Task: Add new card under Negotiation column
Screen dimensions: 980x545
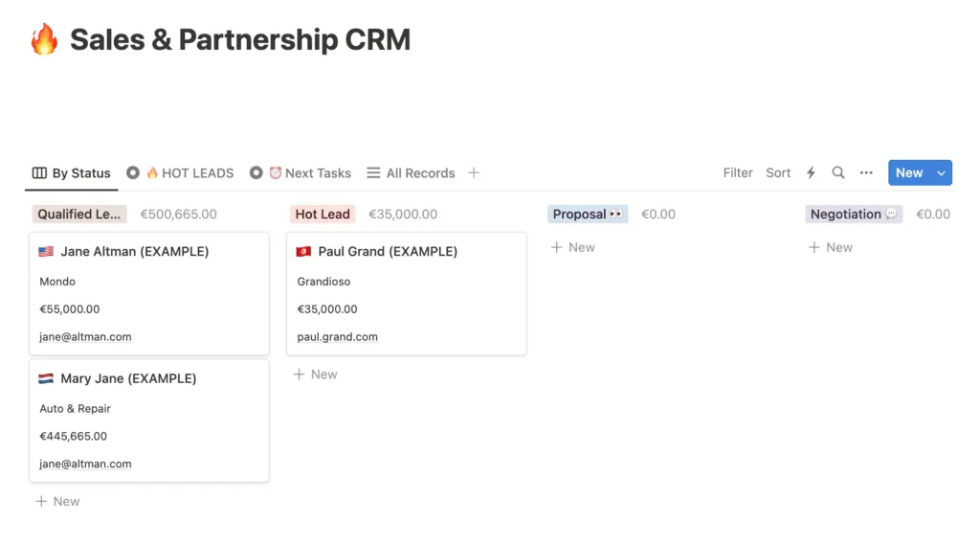Action: coord(830,247)
